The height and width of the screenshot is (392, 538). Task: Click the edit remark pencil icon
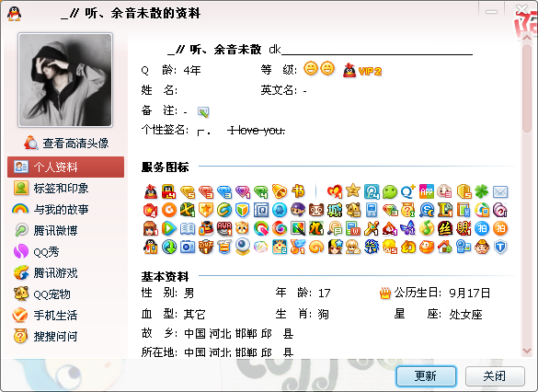click(203, 111)
